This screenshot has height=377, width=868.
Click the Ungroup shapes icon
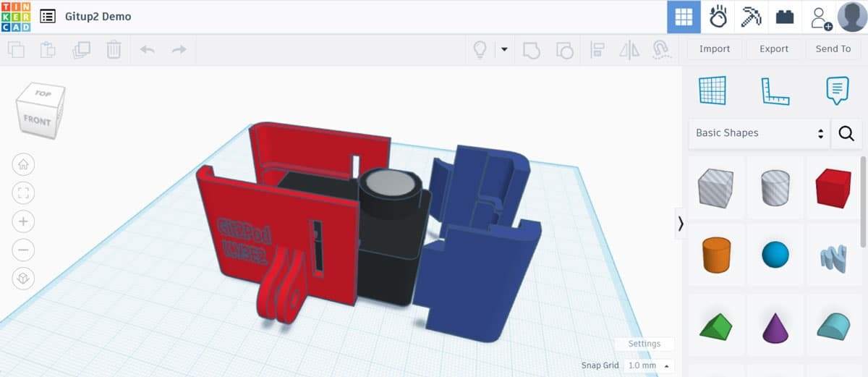[564, 50]
